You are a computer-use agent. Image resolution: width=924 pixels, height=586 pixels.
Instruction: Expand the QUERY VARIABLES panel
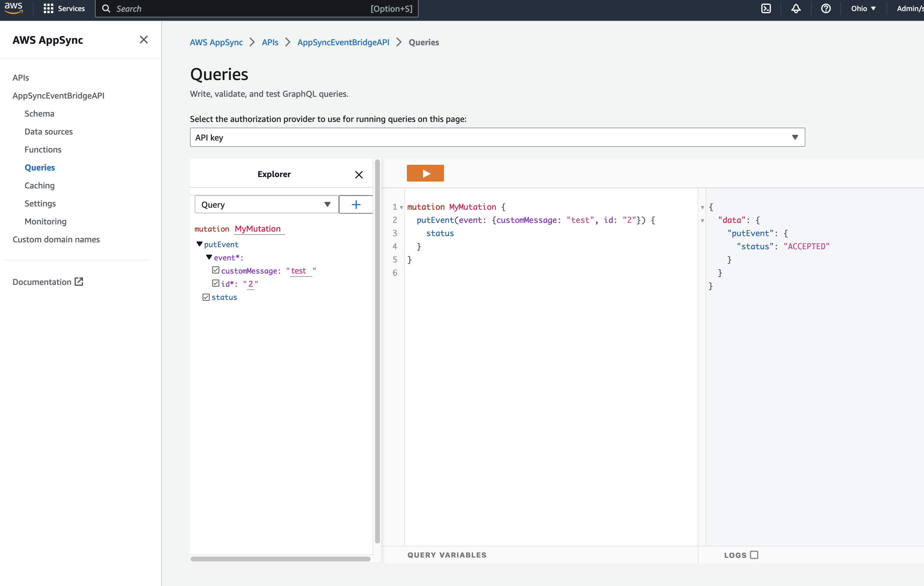tap(447, 555)
